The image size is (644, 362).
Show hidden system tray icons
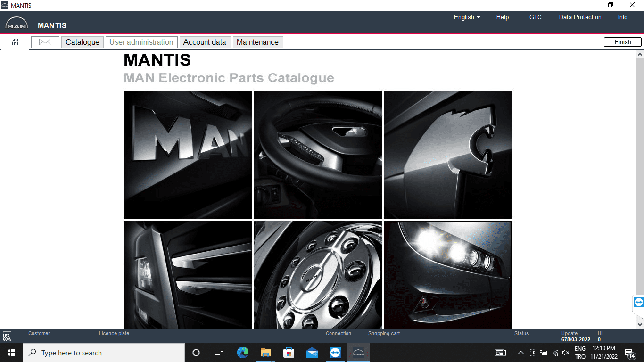point(520,353)
